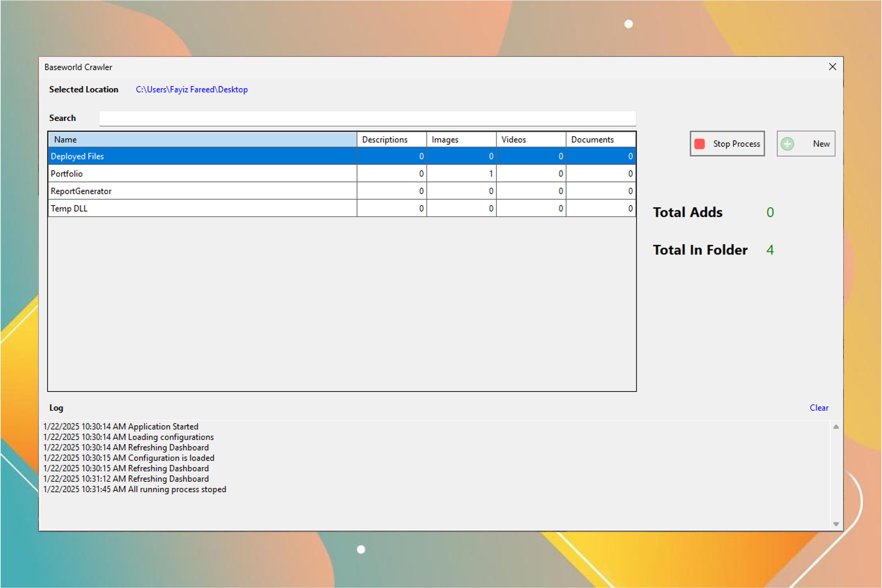Viewport: 882px width, 588px height.
Task: Click the Total Adds value 0
Action: coord(770,212)
